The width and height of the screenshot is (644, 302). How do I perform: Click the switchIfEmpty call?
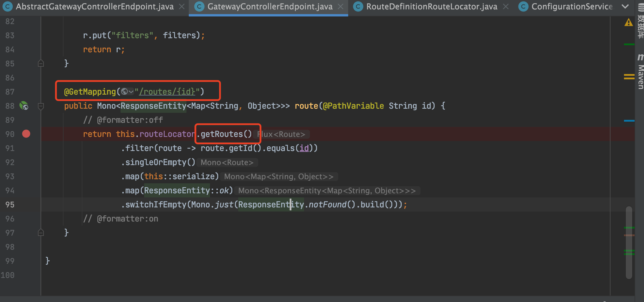pos(156,204)
